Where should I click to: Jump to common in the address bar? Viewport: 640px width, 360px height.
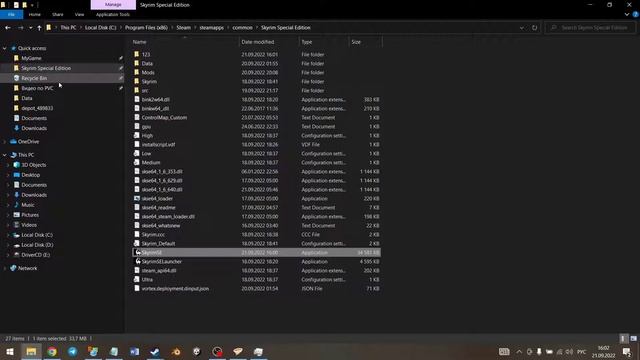pos(242,28)
